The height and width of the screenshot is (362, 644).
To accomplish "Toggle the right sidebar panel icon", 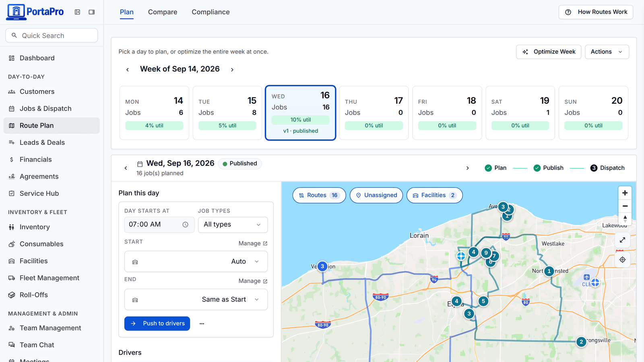I will [92, 12].
